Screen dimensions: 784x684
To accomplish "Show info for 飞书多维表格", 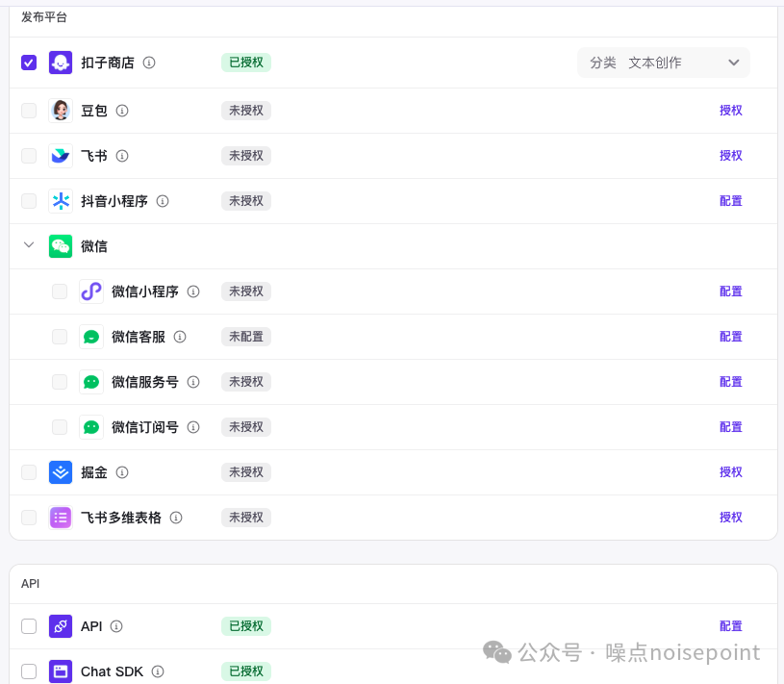I will 176,518.
